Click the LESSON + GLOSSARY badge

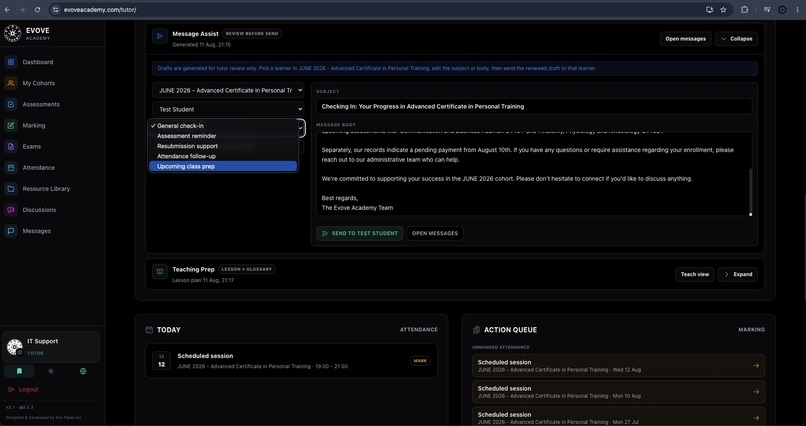click(247, 269)
